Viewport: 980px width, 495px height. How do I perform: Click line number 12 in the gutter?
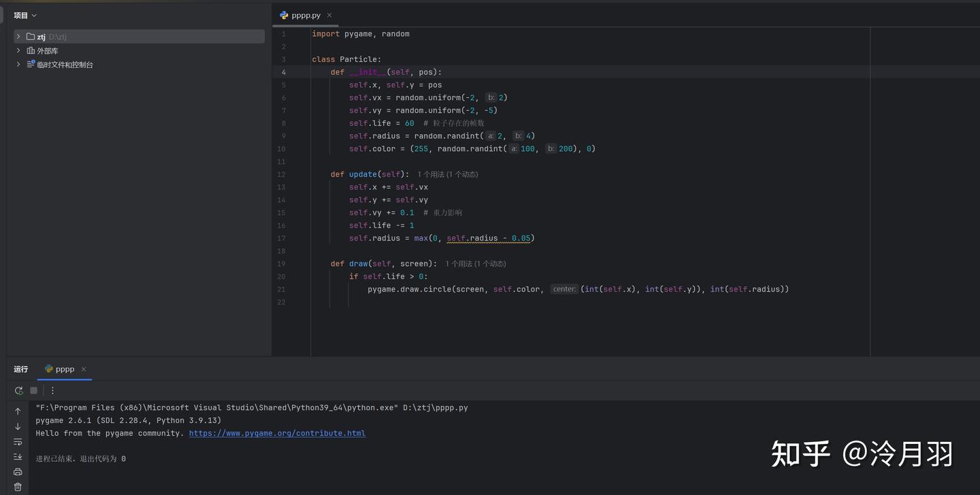click(282, 175)
